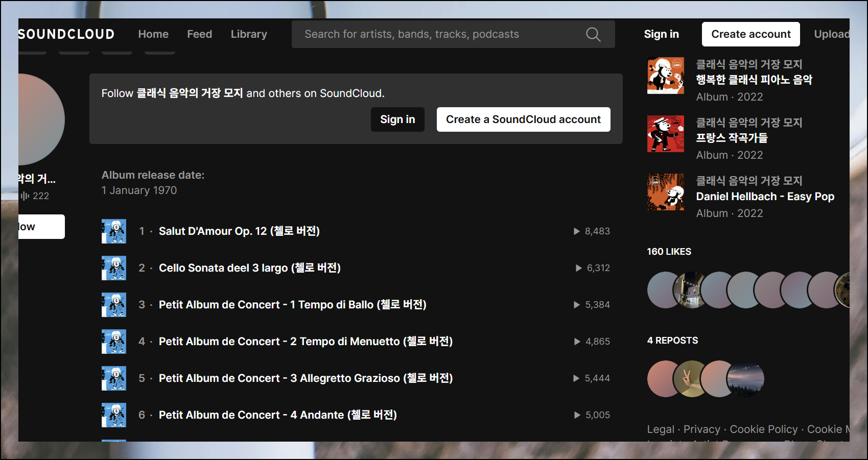The height and width of the screenshot is (460, 868).
Task: Open the 프랑스 작곡가들 album title
Action: (732, 138)
